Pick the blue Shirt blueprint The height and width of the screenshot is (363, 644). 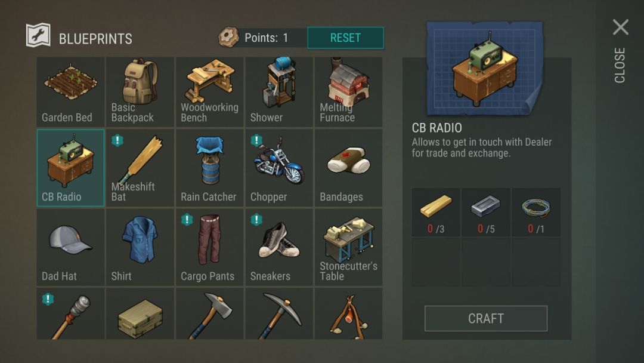coord(140,247)
